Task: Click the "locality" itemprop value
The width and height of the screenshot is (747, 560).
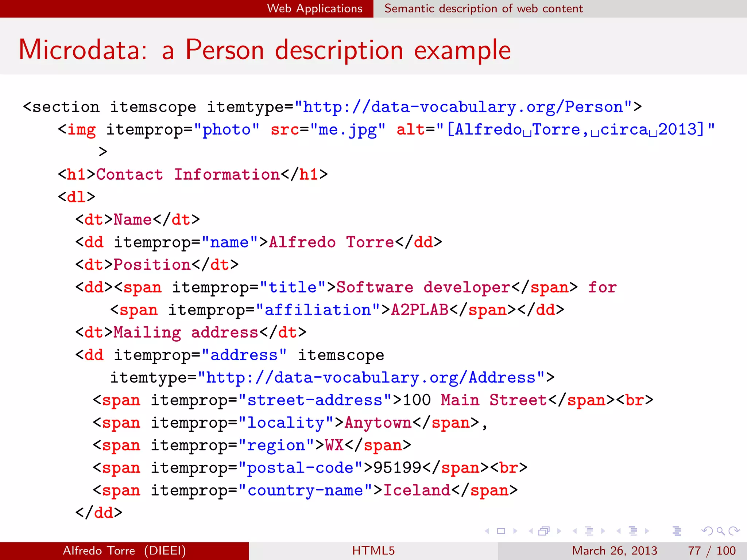Action: (286, 423)
